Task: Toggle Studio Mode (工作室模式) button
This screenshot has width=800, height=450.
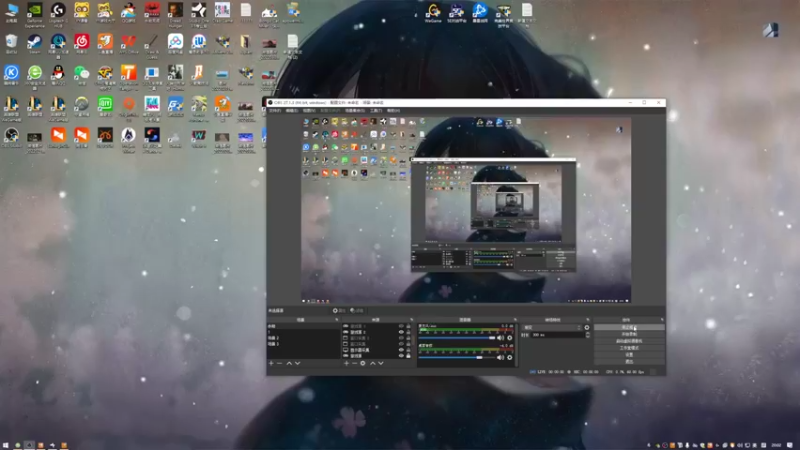Action: (629, 348)
